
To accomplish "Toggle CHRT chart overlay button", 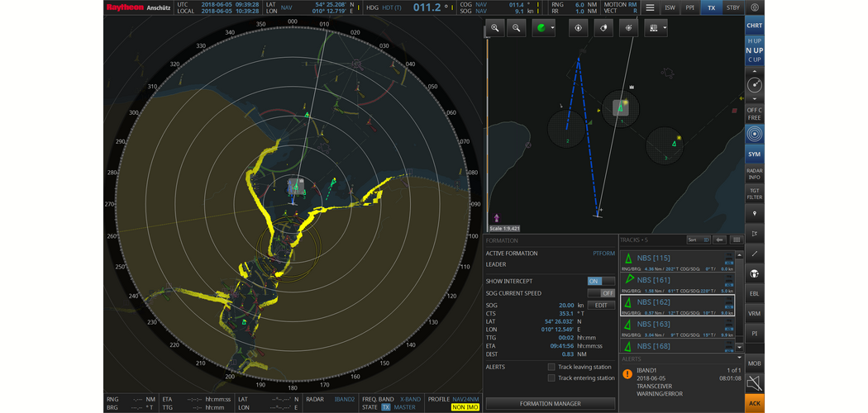I will 755,26.
